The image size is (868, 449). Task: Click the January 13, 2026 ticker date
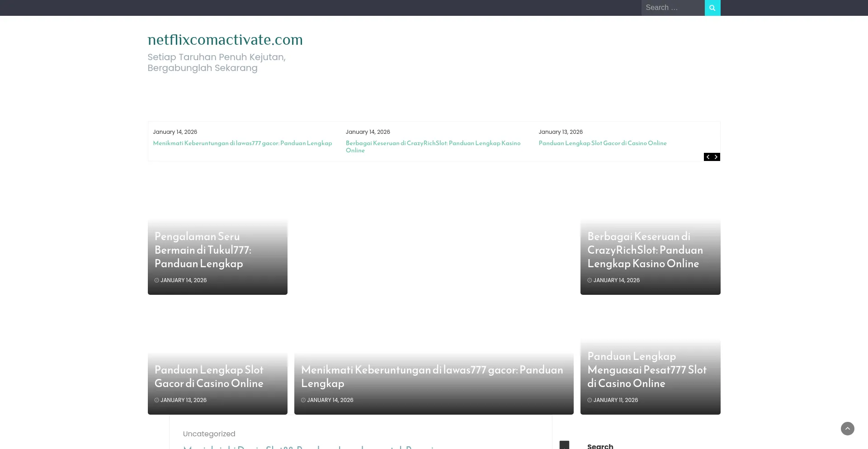click(x=560, y=132)
